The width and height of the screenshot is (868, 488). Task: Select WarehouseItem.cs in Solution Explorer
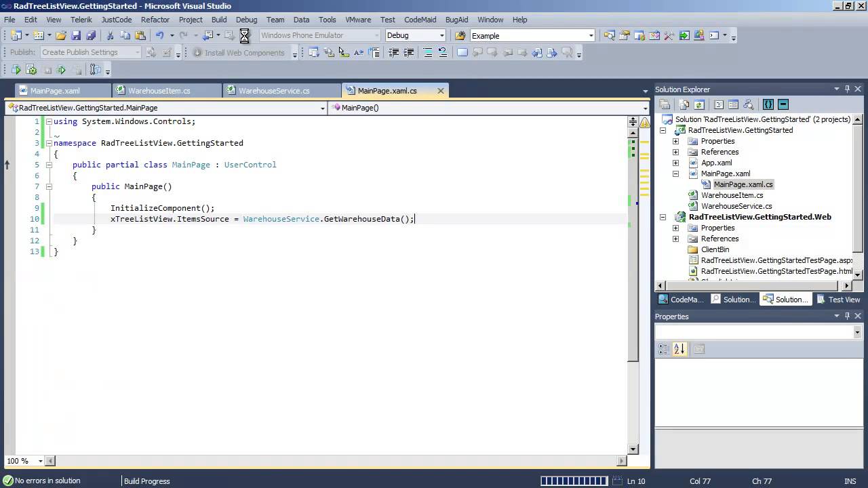point(732,195)
